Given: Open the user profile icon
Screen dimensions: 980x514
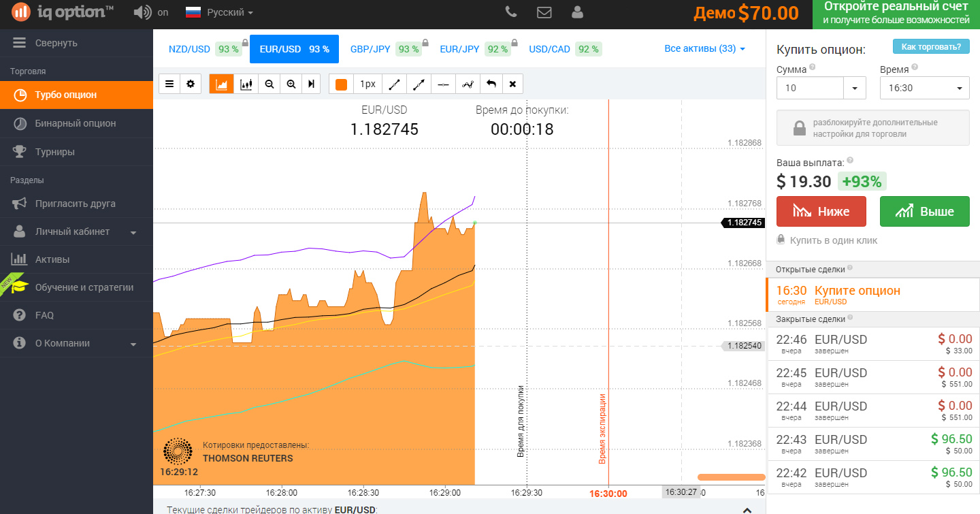Looking at the screenshot, I should [x=578, y=12].
